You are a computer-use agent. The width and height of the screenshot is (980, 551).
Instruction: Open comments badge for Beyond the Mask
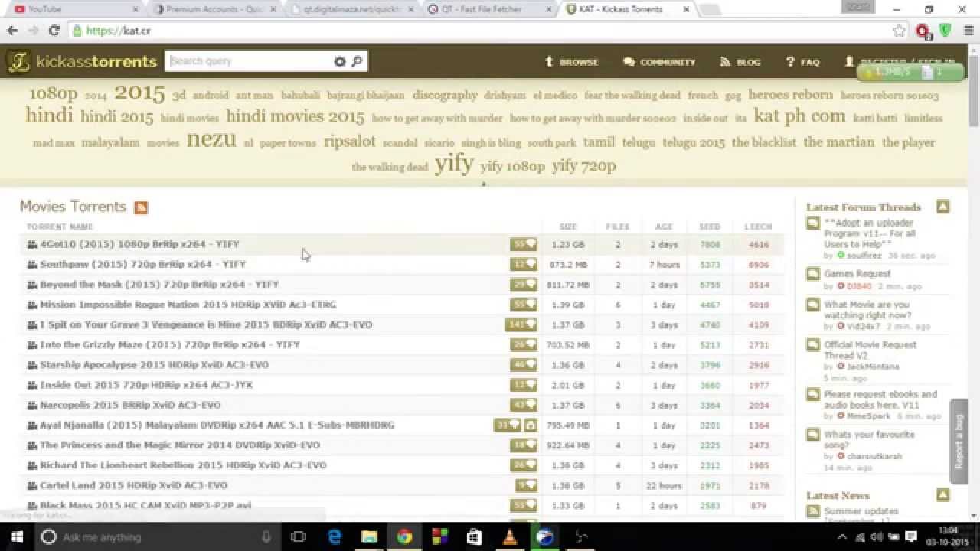click(524, 284)
